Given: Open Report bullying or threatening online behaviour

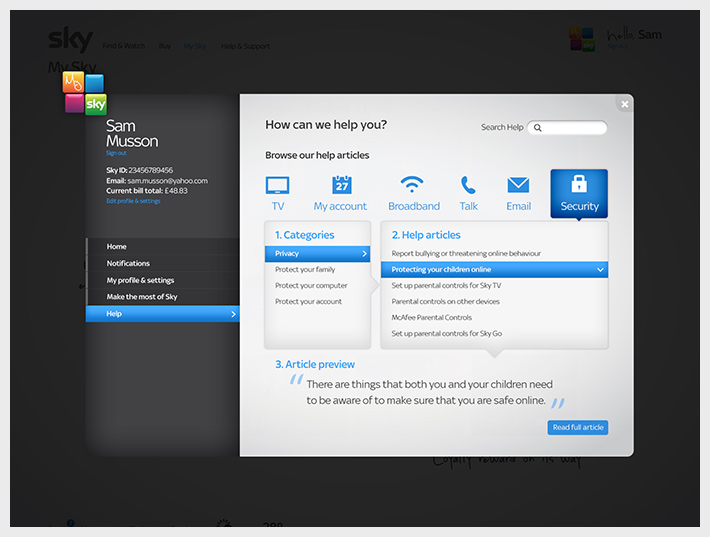Looking at the screenshot, I should tap(466, 254).
